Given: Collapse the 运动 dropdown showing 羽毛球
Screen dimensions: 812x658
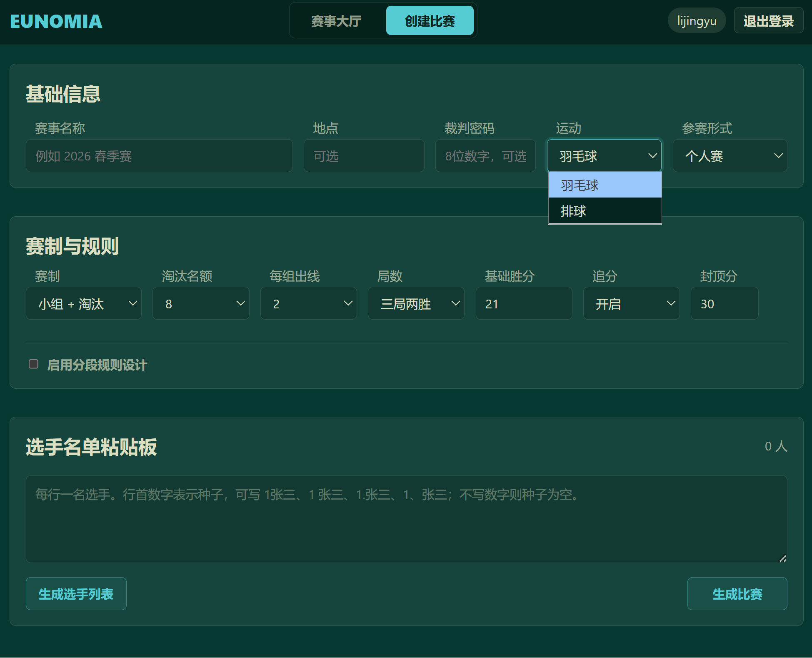Looking at the screenshot, I should coord(604,156).
